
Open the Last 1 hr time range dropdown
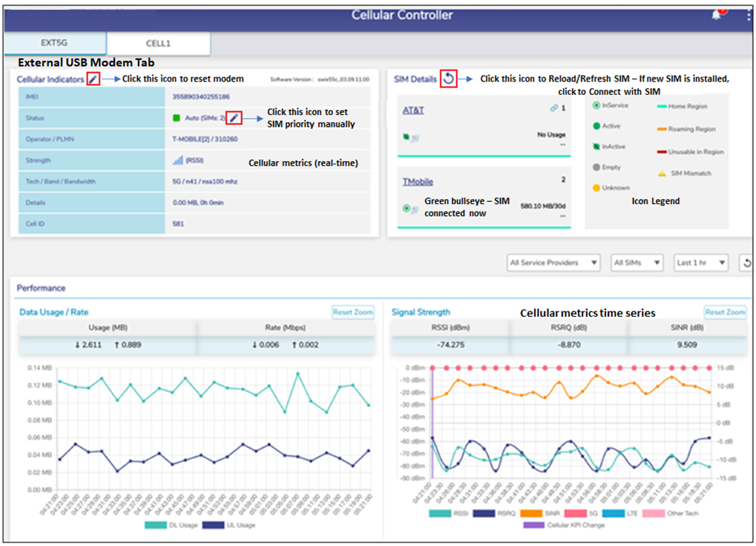pyautogui.click(x=700, y=263)
